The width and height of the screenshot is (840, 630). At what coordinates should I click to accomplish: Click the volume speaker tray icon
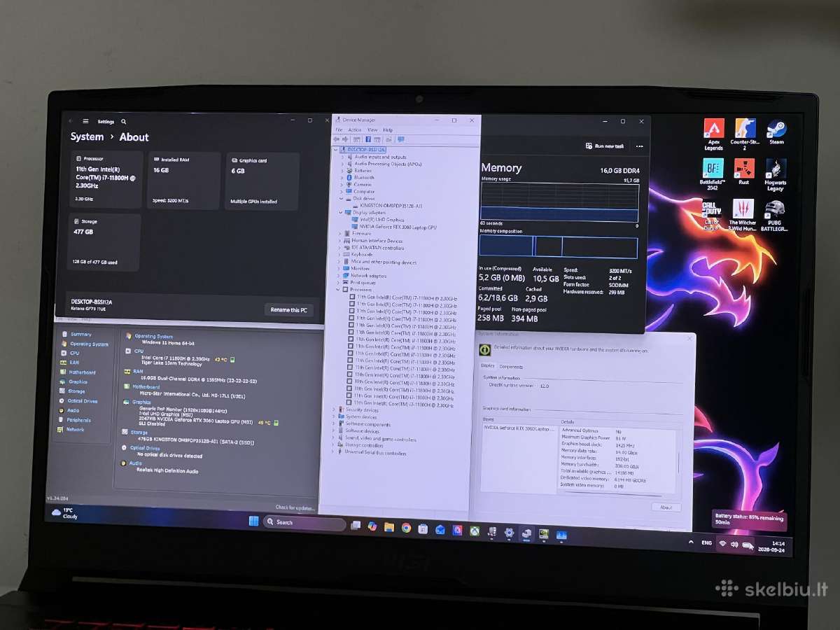coord(734,544)
